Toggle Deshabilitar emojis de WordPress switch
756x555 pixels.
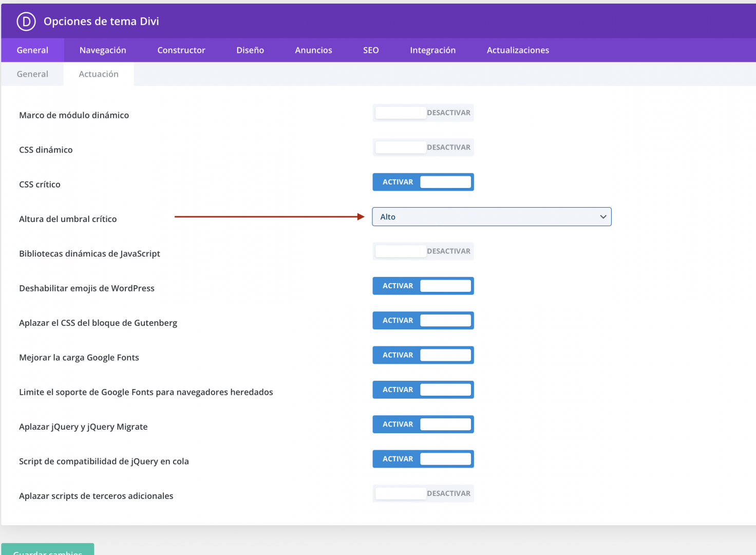pos(423,286)
